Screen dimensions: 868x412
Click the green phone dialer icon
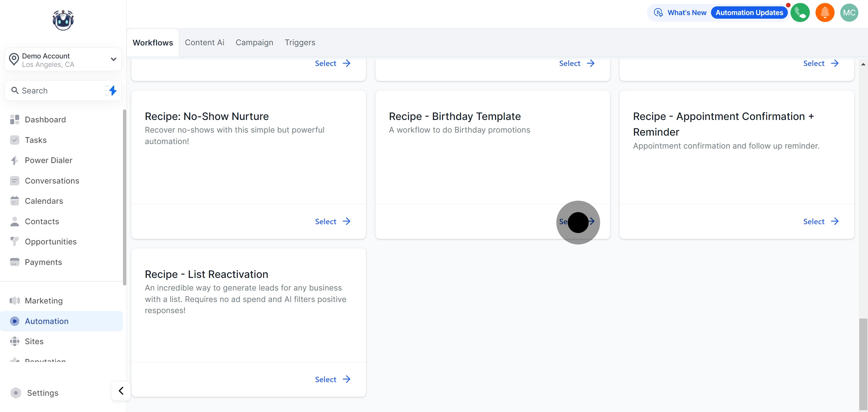click(x=800, y=13)
